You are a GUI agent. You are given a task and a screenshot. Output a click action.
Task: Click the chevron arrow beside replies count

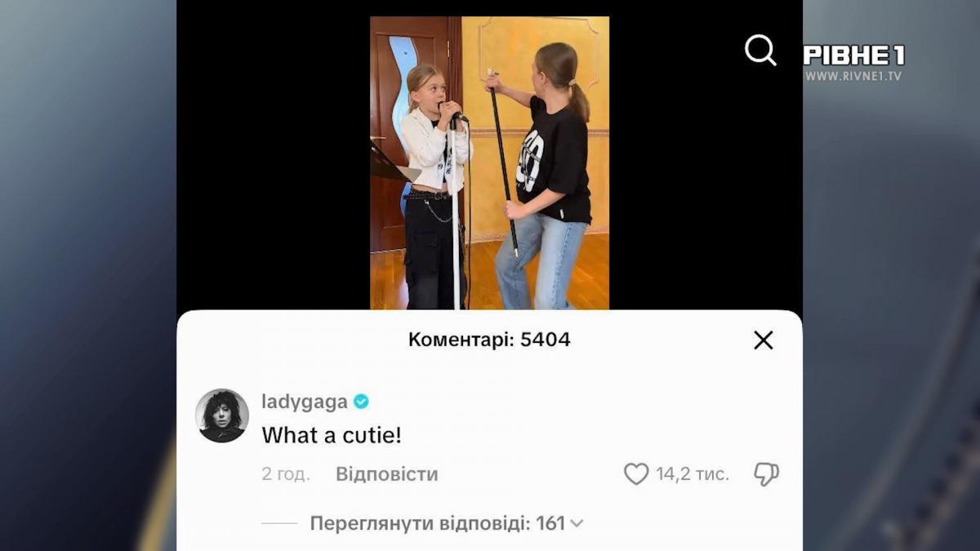(577, 524)
